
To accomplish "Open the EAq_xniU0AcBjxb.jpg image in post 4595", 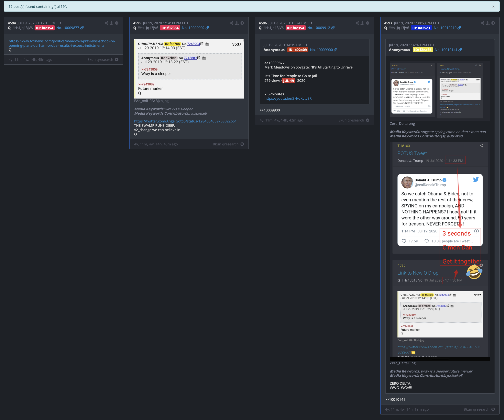I will click(x=189, y=69).
